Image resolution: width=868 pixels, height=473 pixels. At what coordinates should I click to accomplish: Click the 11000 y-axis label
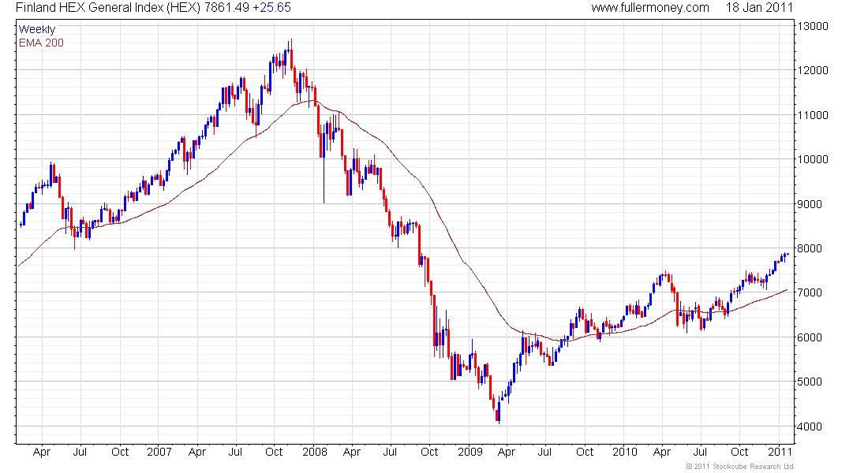(x=814, y=115)
